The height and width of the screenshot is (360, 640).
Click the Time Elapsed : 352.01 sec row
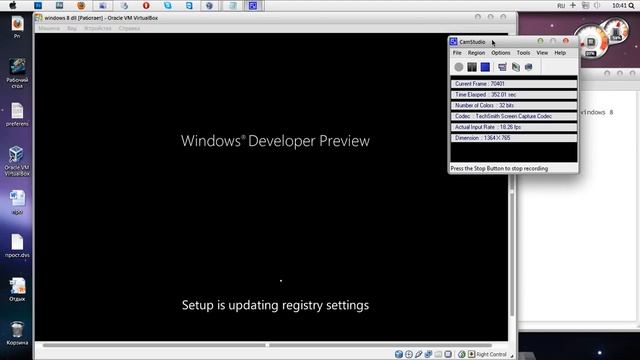click(x=514, y=95)
